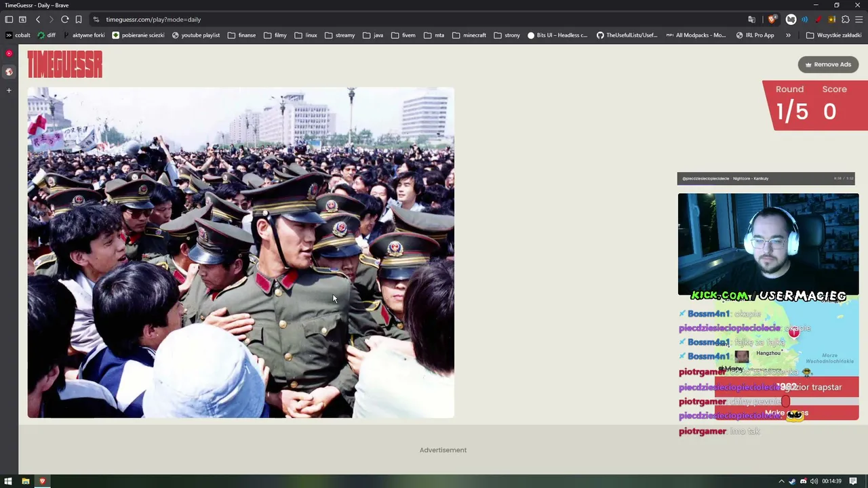Expand the mta bookmarks folder
This screenshot has height=488, width=868.
click(x=434, y=35)
